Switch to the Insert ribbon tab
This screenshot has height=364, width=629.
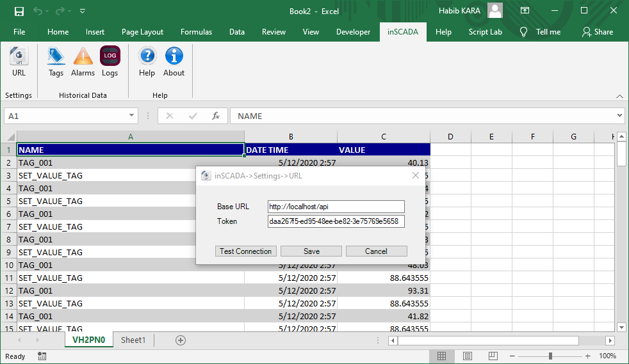pos(95,32)
